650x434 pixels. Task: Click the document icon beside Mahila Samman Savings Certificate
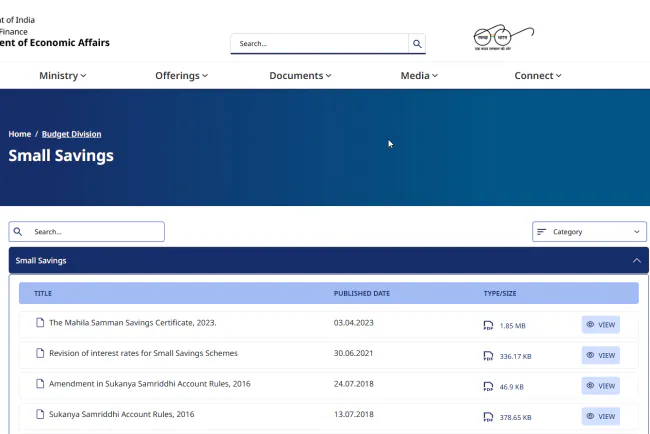pos(40,322)
